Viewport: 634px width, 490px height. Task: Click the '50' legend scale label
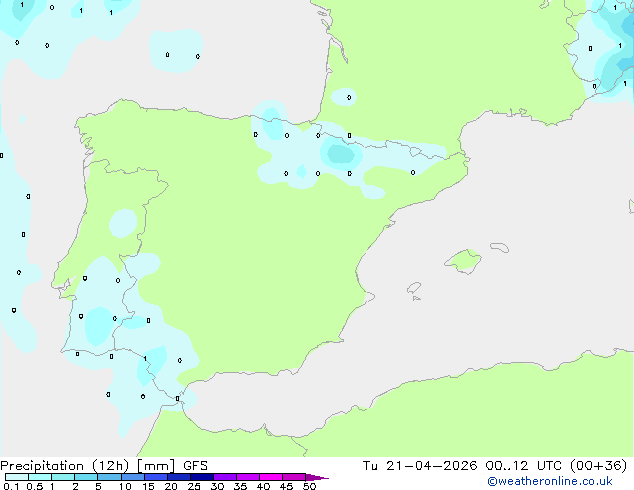point(309,486)
